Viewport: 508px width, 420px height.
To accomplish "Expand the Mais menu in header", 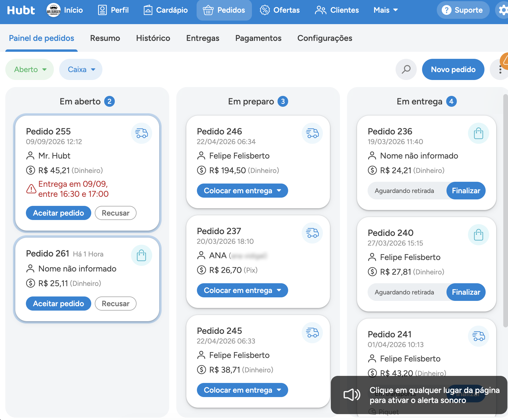I will coord(386,10).
